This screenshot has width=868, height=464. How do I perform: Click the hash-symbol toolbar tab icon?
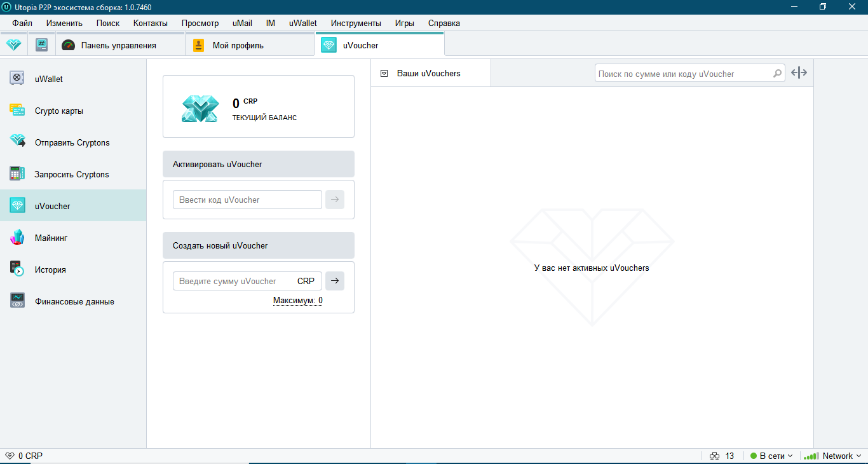pyautogui.click(x=41, y=45)
